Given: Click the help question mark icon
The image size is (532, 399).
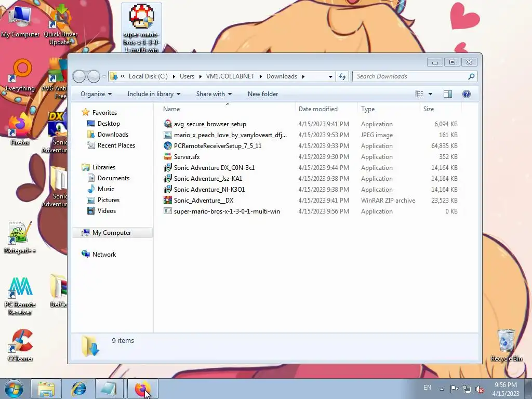Looking at the screenshot, I should tap(466, 94).
